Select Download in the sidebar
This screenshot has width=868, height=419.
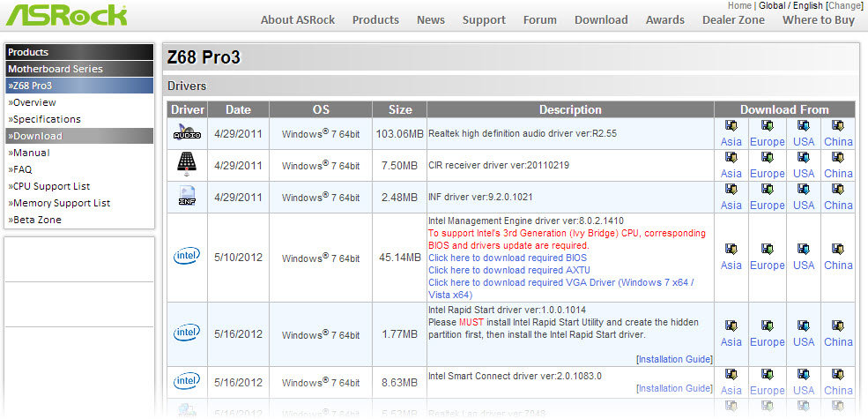[79, 136]
